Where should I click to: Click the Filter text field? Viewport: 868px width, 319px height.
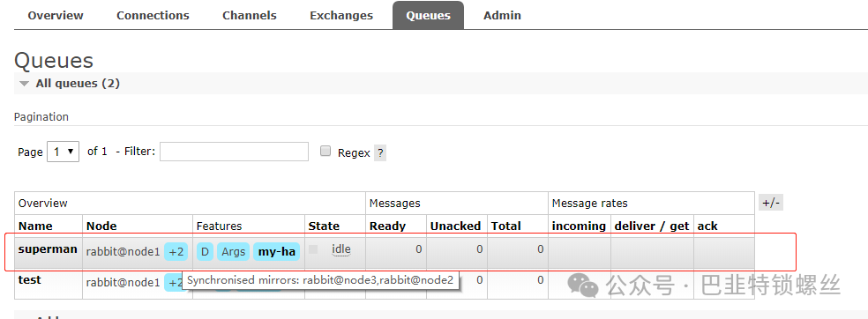click(x=234, y=152)
